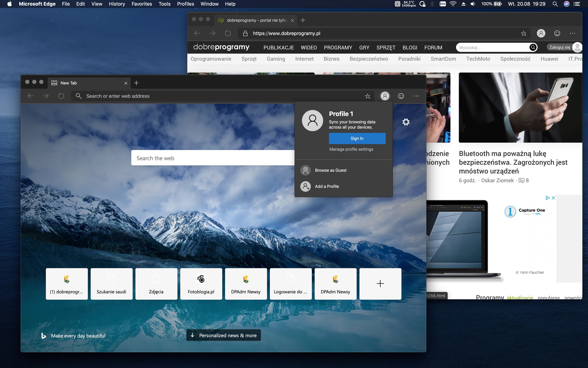Image resolution: width=588 pixels, height=368 pixels.
Task: Open Manage profile settings
Action: 351,149
